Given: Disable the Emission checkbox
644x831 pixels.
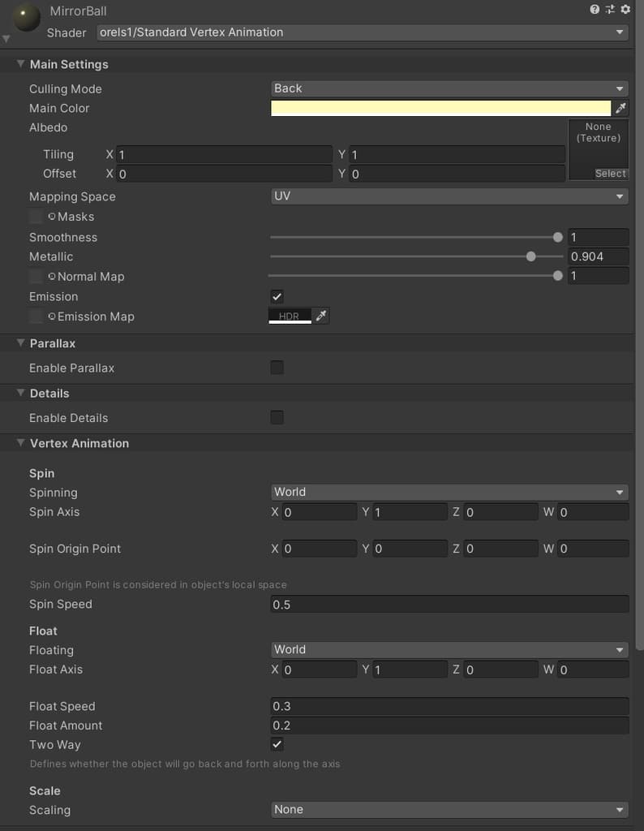Looking at the screenshot, I should pos(277,297).
